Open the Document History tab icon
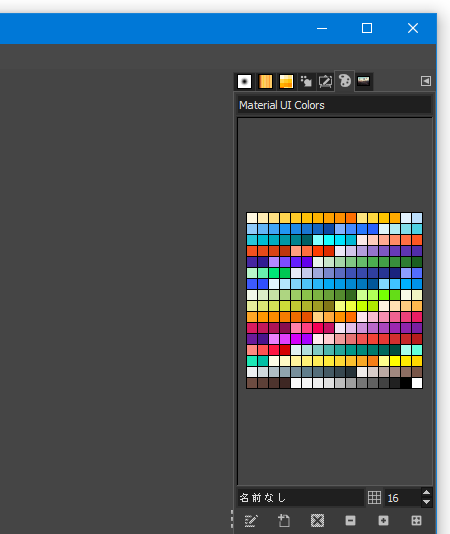450x534 pixels. (363, 81)
